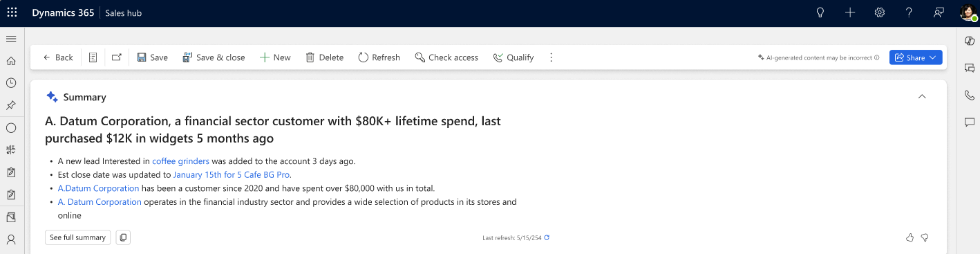Open A. Datum Corporation link in financial sector line
The height and width of the screenshot is (254, 980).
tap(100, 202)
